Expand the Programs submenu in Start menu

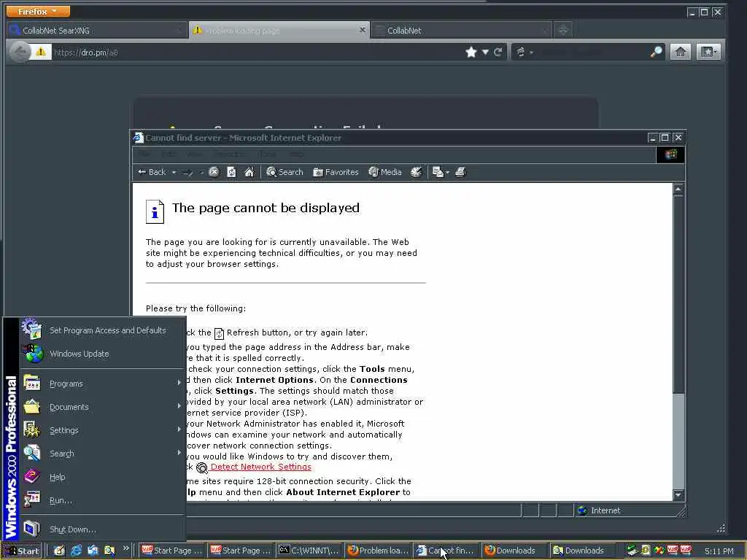coord(102,384)
